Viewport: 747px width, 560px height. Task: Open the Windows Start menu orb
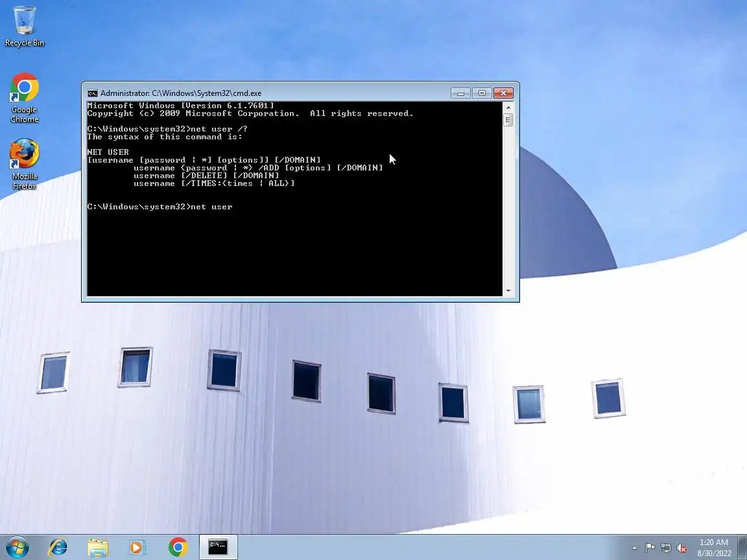(18, 547)
